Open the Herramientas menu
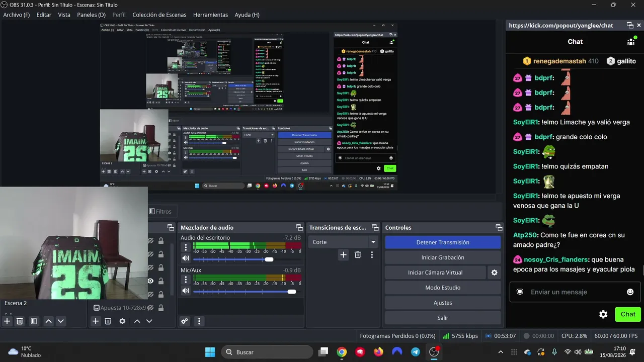This screenshot has height=362, width=644. click(210, 15)
